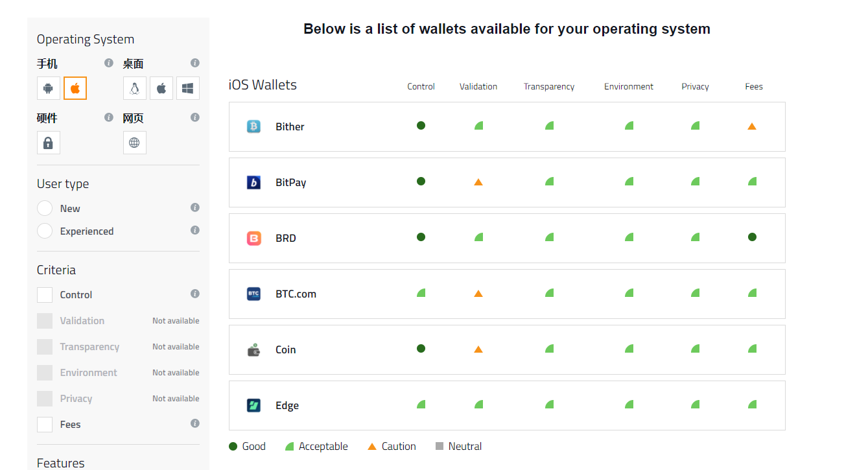Select the Android mobile OS icon
868x470 pixels.
tap(49, 88)
